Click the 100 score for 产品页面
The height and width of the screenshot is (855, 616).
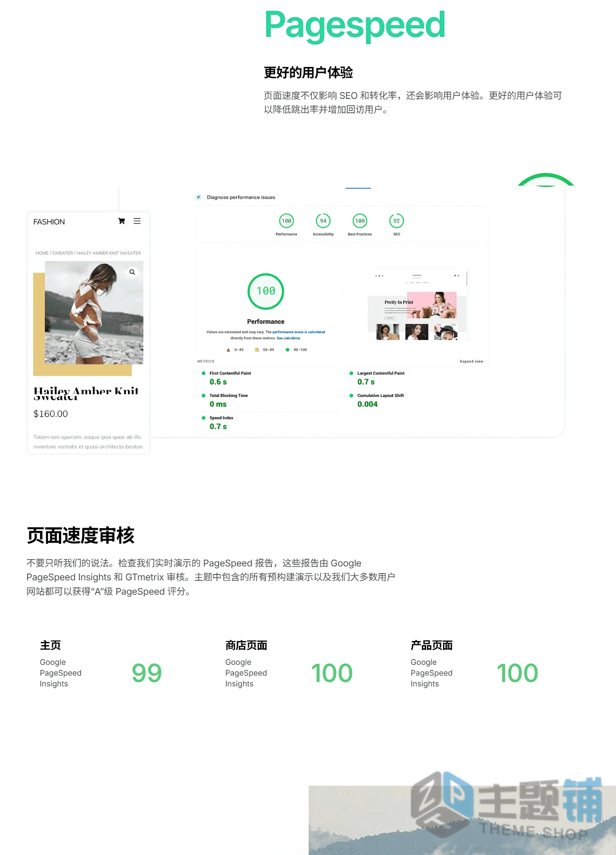click(517, 673)
